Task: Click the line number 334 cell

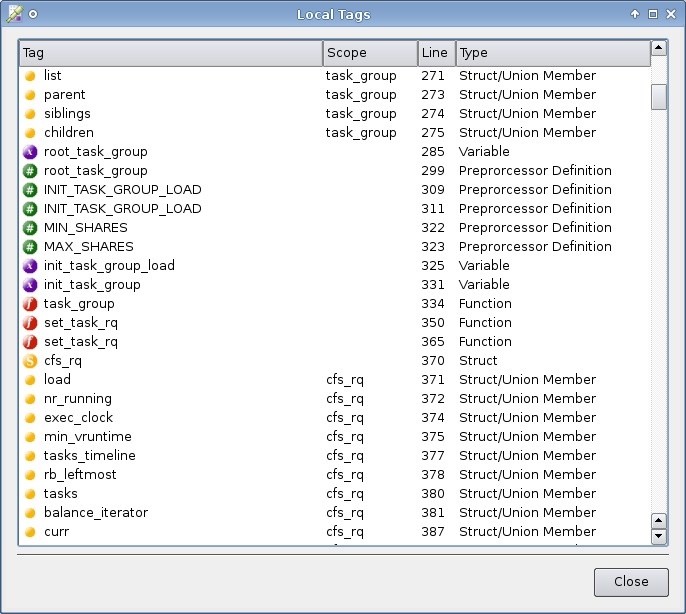Action: click(433, 304)
